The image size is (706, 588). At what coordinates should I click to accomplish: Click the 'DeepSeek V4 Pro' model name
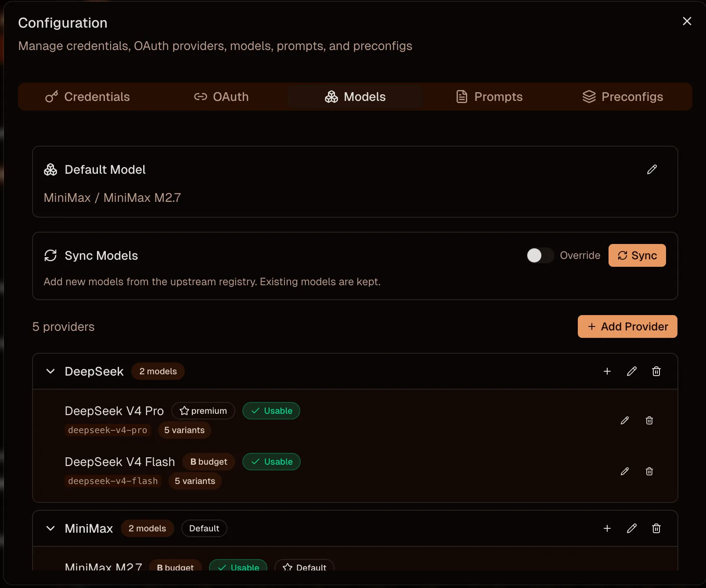114,411
